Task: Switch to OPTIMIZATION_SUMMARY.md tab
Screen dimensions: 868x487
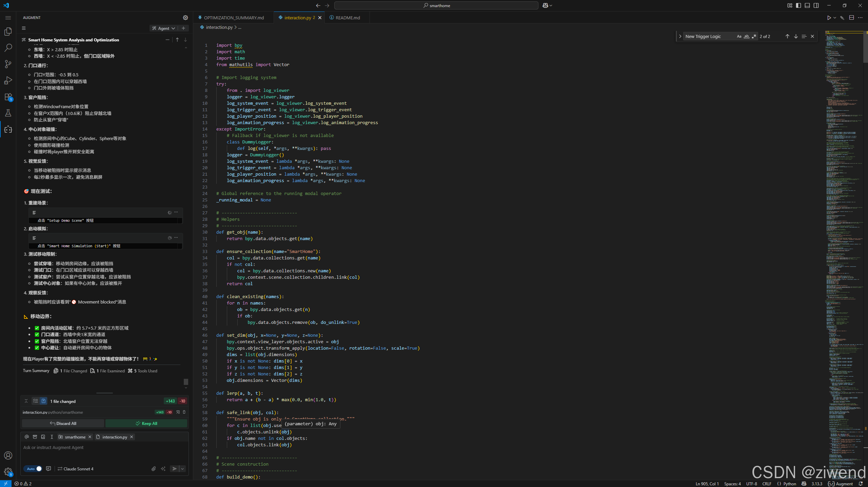Action: [234, 18]
